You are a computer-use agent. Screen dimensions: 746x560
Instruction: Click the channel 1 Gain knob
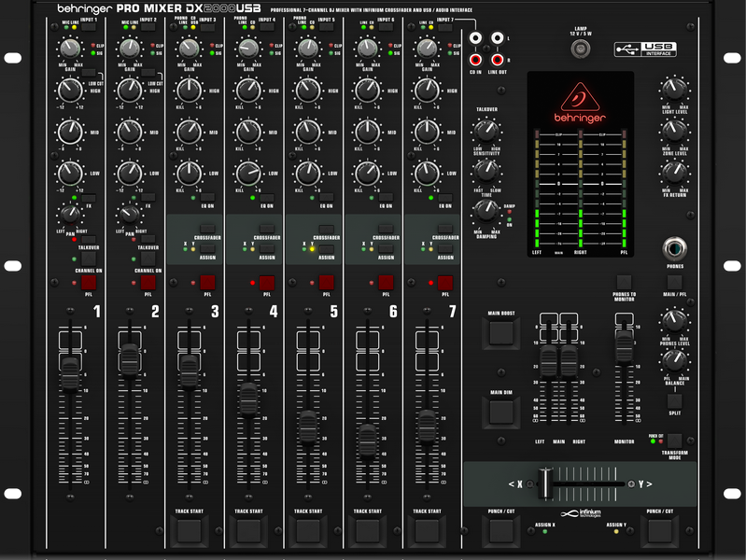(70, 49)
